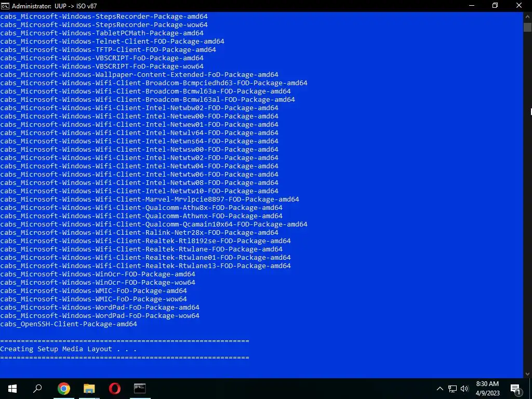The width and height of the screenshot is (532, 399).
Task: Open network status tray icon
Action: click(453, 389)
